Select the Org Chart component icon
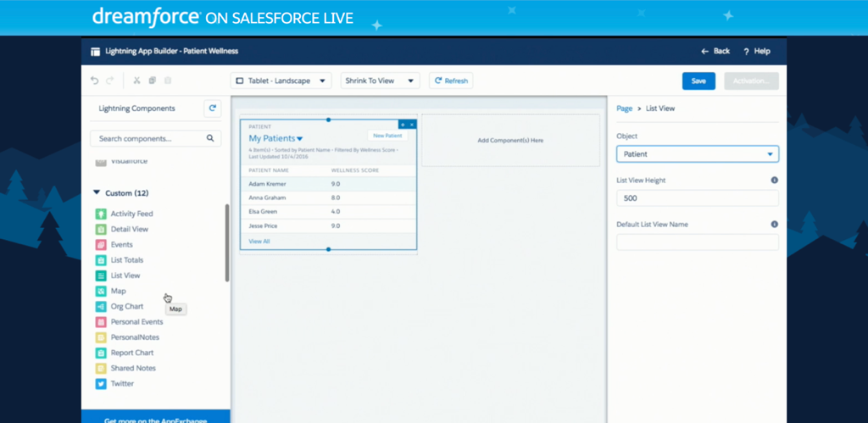Screen dimensions: 868x423 point(101,307)
